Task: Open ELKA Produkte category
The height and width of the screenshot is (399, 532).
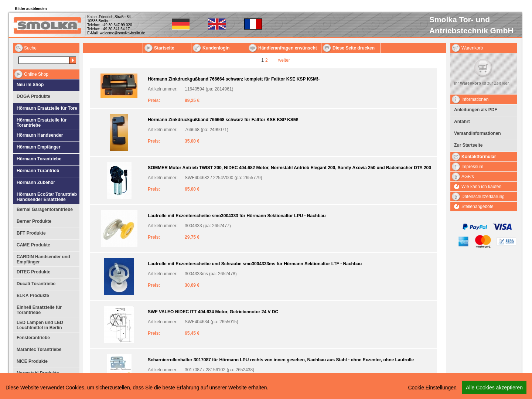Action: pos(46,296)
